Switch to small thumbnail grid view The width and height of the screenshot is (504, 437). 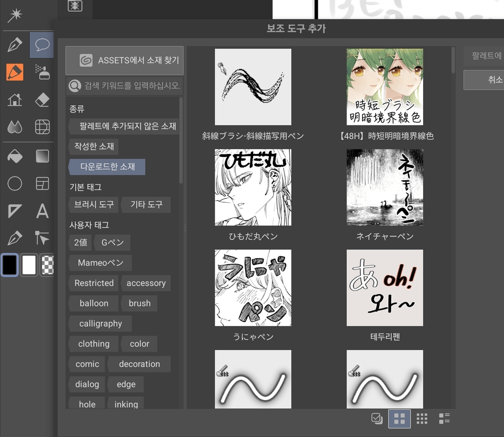point(422,419)
